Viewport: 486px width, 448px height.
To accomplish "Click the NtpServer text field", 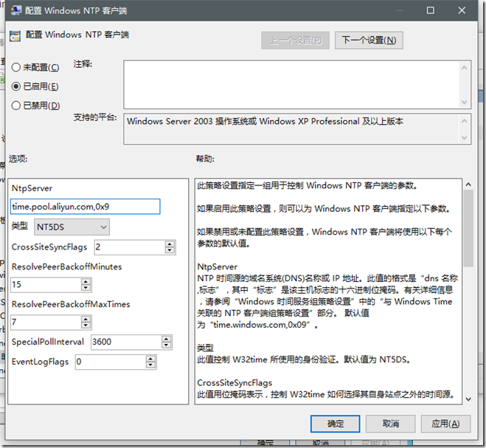I will tap(86, 207).
